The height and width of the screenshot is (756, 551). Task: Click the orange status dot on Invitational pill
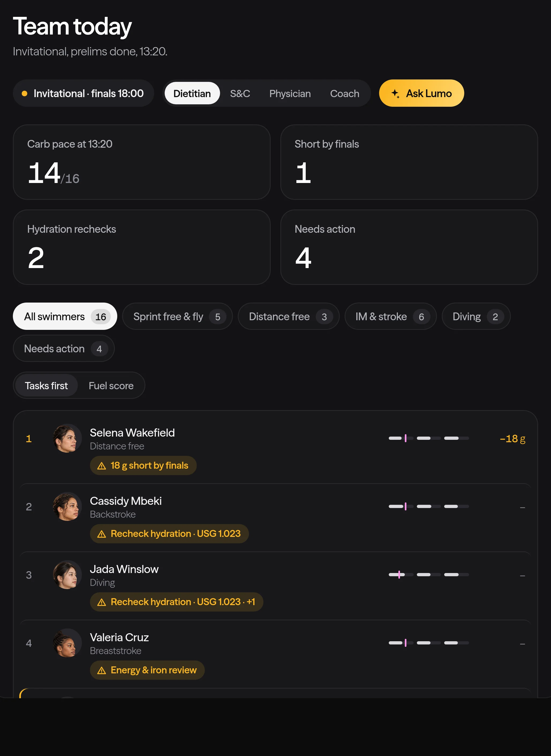click(x=24, y=93)
